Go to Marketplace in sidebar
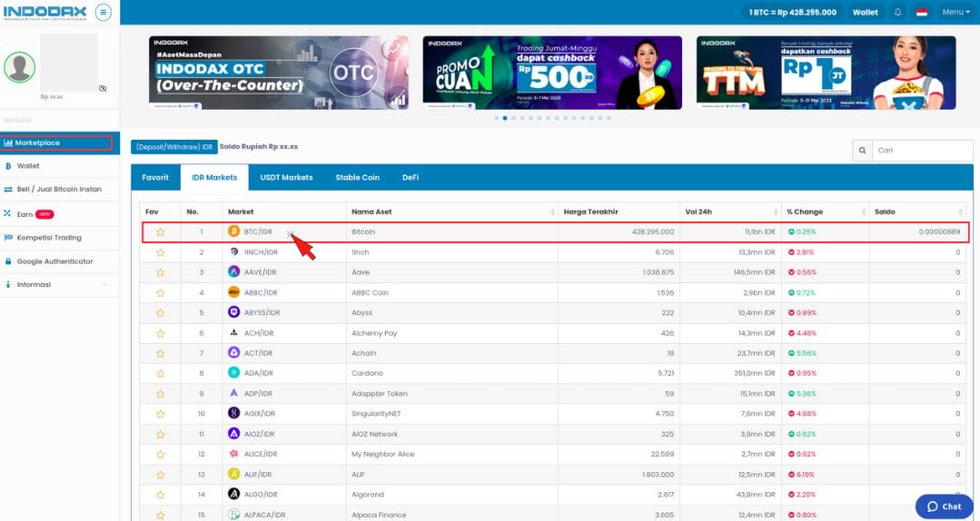The width and height of the screenshot is (980, 521). pos(57,143)
